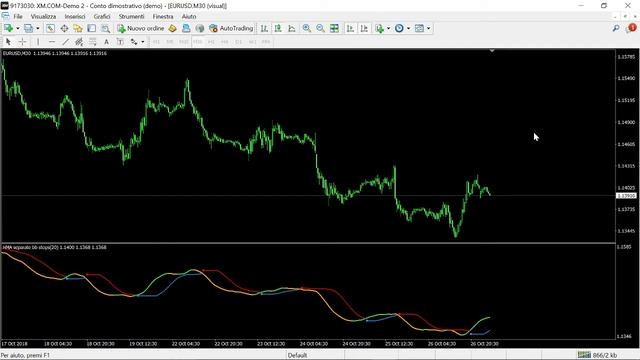
Task: Toggle AutoTrading on or off
Action: click(231, 28)
